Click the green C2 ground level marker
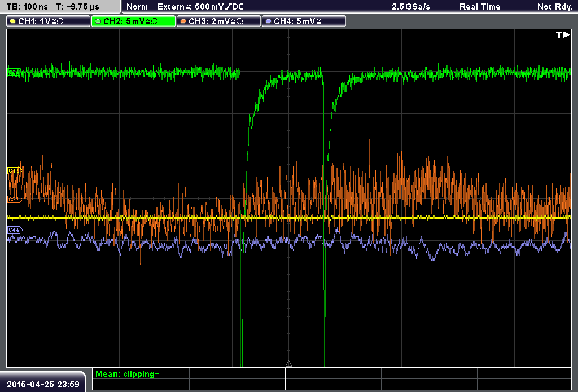 coord(14,72)
